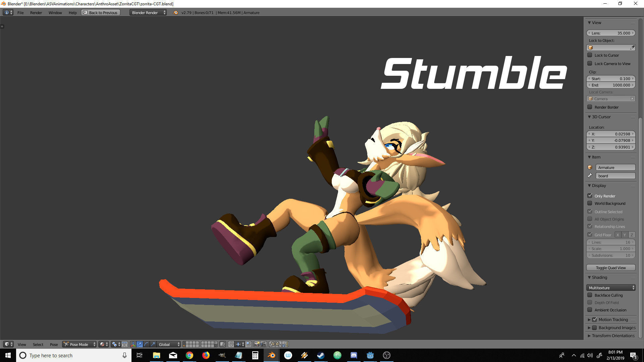Viewport: 644px width, 362px height.
Task: Open Firefox from the taskbar
Action: pyautogui.click(x=206, y=355)
